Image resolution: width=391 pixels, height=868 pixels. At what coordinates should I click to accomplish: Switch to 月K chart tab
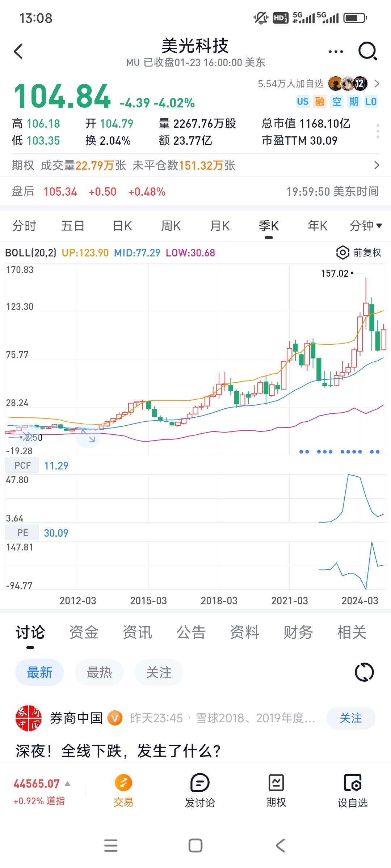(220, 226)
